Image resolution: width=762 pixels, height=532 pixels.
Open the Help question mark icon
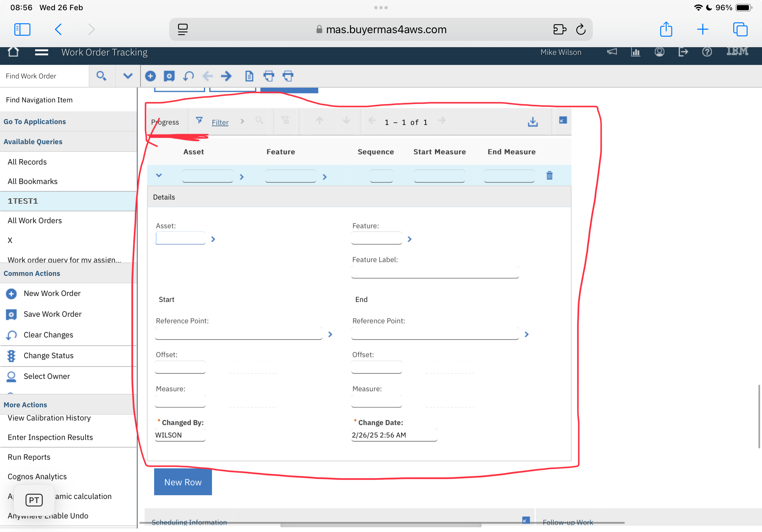(x=707, y=52)
